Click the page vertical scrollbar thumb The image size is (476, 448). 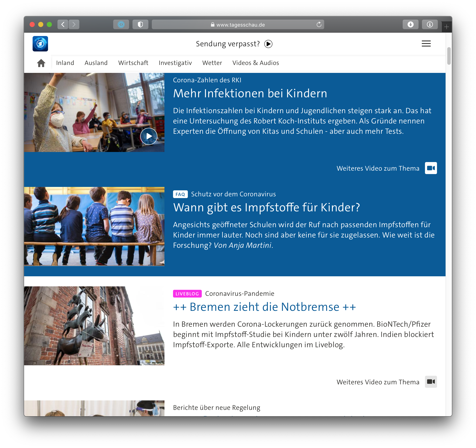(449, 56)
